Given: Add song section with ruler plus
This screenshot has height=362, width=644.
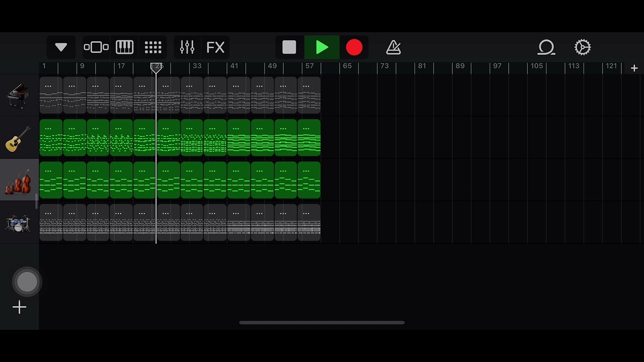Looking at the screenshot, I should (634, 68).
